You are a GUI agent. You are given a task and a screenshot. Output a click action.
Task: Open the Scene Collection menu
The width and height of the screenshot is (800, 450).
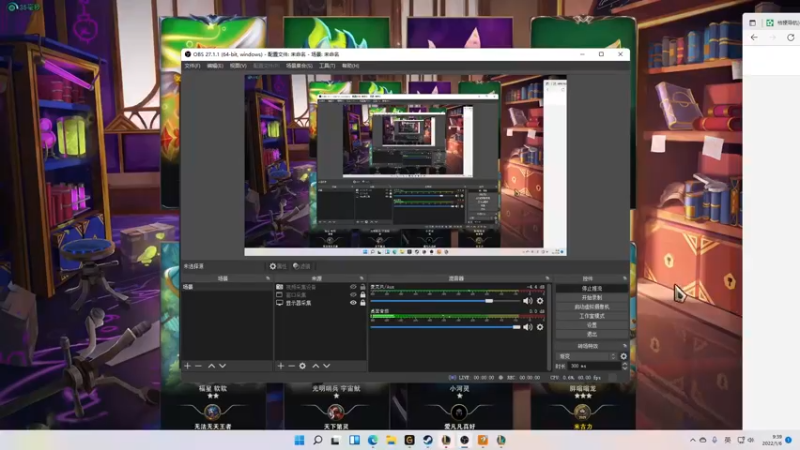(x=299, y=66)
